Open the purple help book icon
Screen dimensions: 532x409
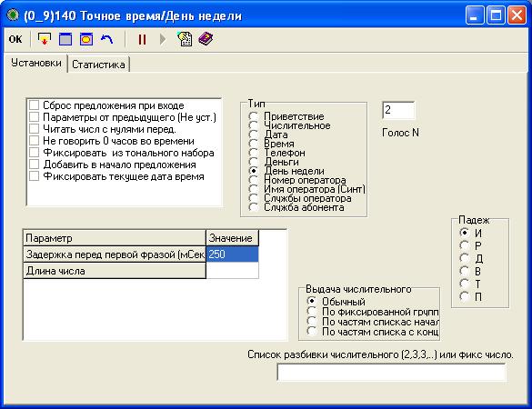tap(206, 39)
